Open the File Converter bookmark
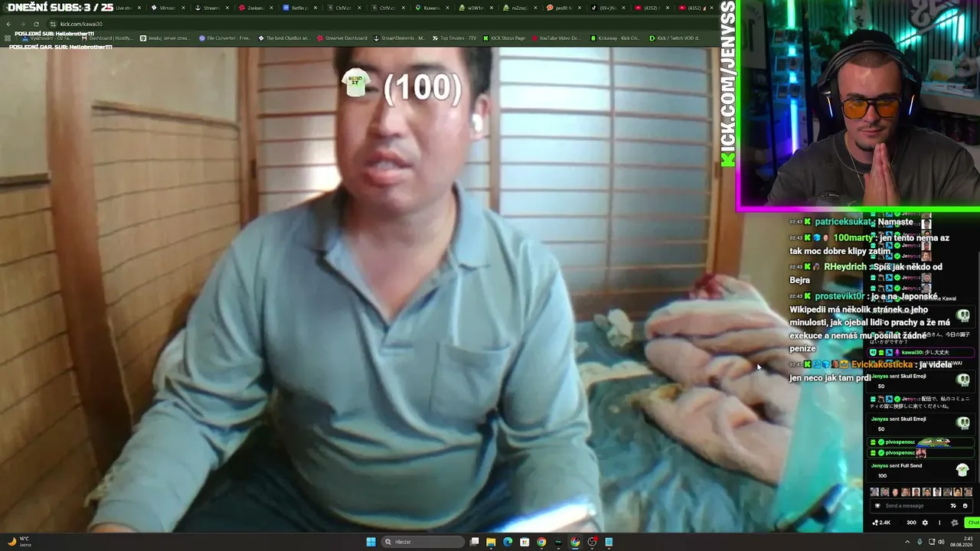Image resolution: width=980 pixels, height=551 pixels. point(225,38)
